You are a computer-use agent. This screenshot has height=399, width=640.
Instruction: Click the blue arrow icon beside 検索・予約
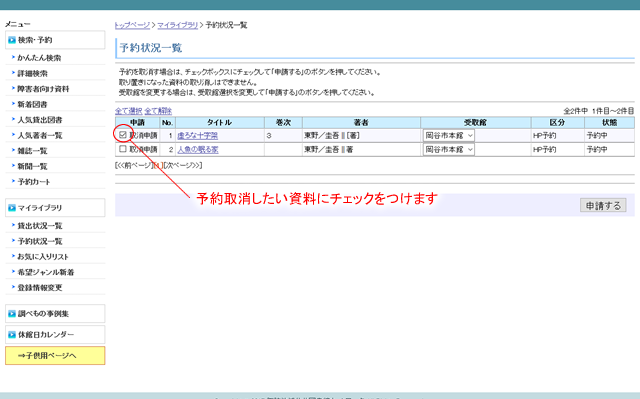tap(12, 40)
